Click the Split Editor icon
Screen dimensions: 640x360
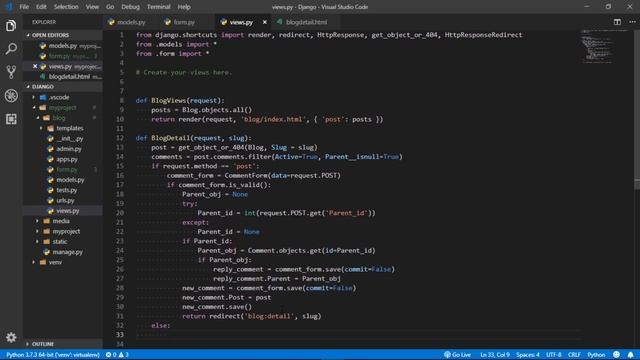point(617,22)
